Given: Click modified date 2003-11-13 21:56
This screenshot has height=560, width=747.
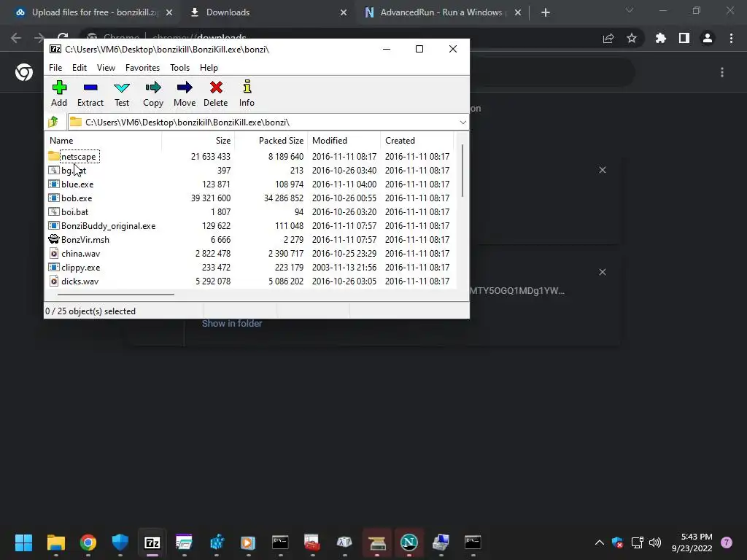Looking at the screenshot, I should pos(344,267).
